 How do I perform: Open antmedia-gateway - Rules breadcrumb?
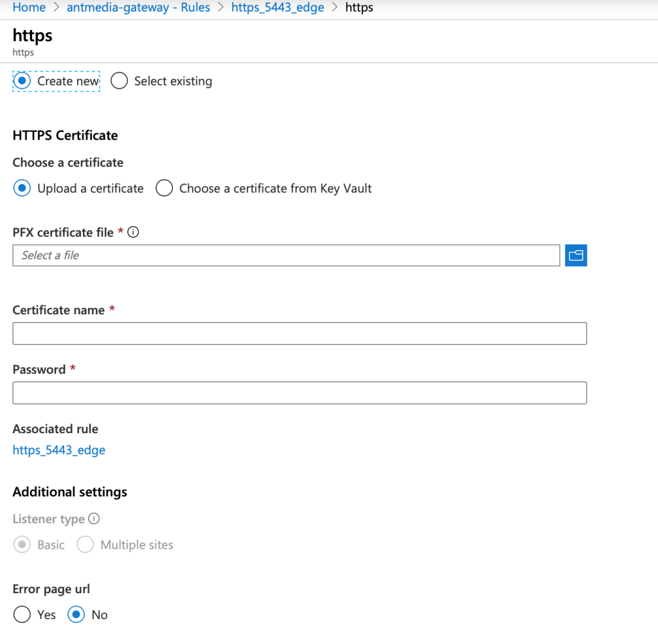coord(139,7)
